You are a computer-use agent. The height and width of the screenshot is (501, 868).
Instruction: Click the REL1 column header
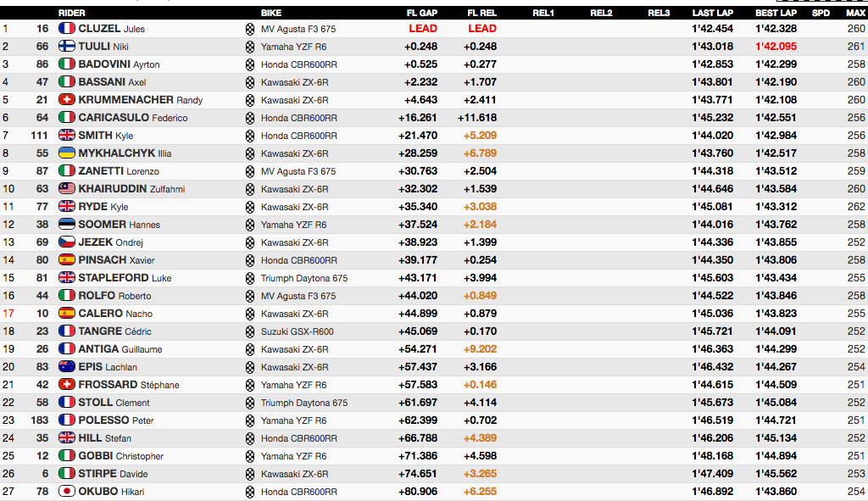[543, 12]
